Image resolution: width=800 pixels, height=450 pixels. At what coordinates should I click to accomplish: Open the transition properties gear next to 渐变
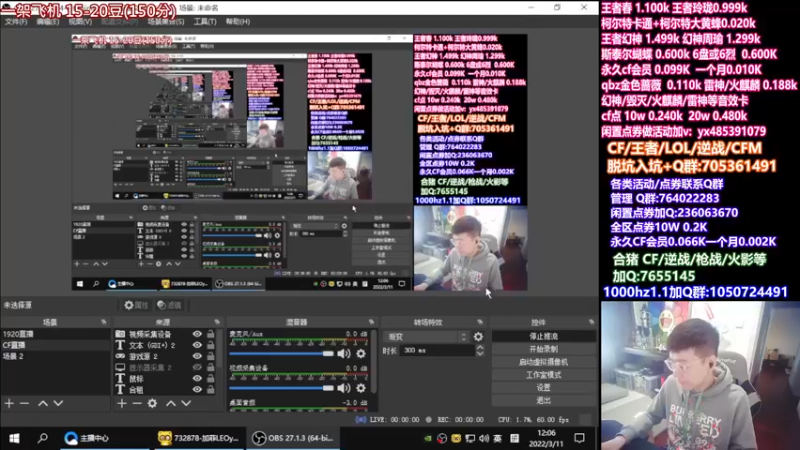478,337
